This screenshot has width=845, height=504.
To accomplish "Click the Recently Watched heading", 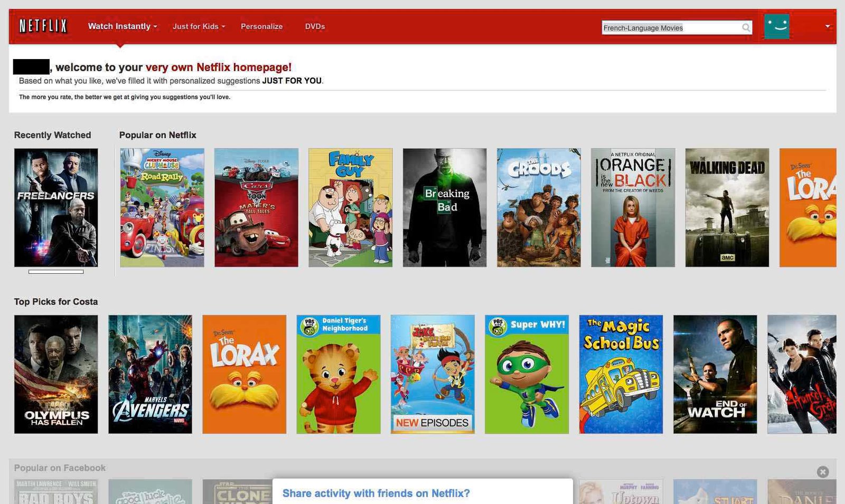I will 53,135.
